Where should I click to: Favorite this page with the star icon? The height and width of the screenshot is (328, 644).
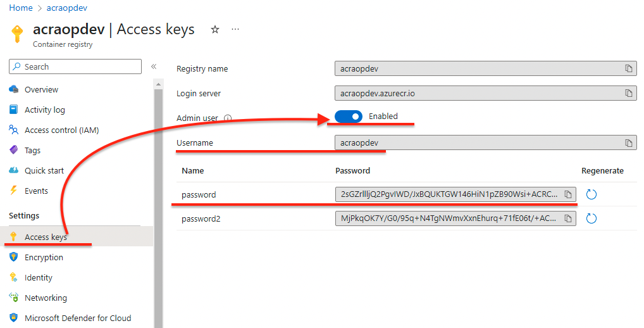click(x=215, y=30)
